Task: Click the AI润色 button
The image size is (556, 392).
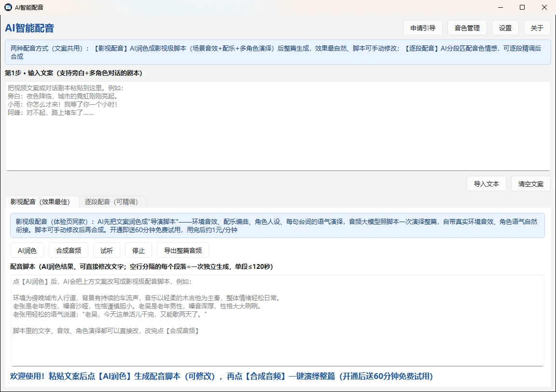Action: (28, 251)
